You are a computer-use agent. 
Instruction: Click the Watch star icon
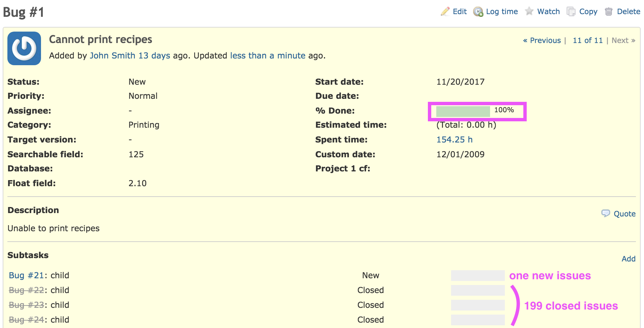pos(529,11)
